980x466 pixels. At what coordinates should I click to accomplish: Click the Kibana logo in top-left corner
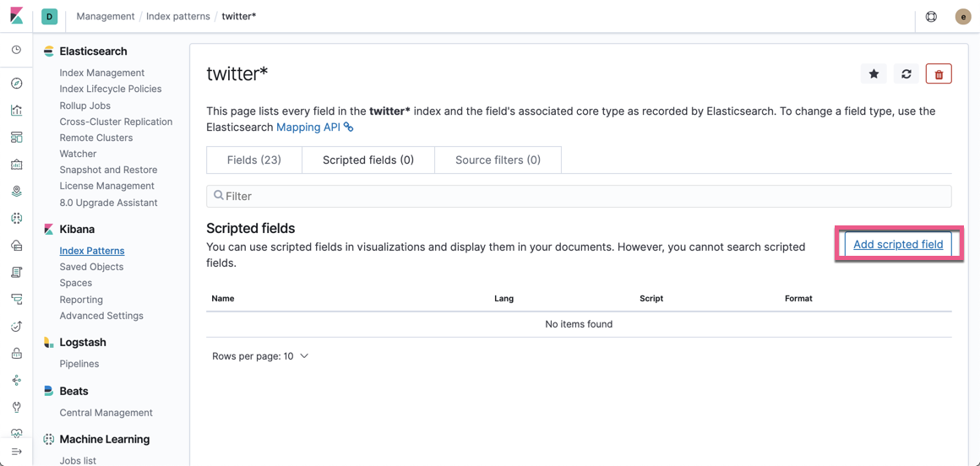(x=17, y=16)
